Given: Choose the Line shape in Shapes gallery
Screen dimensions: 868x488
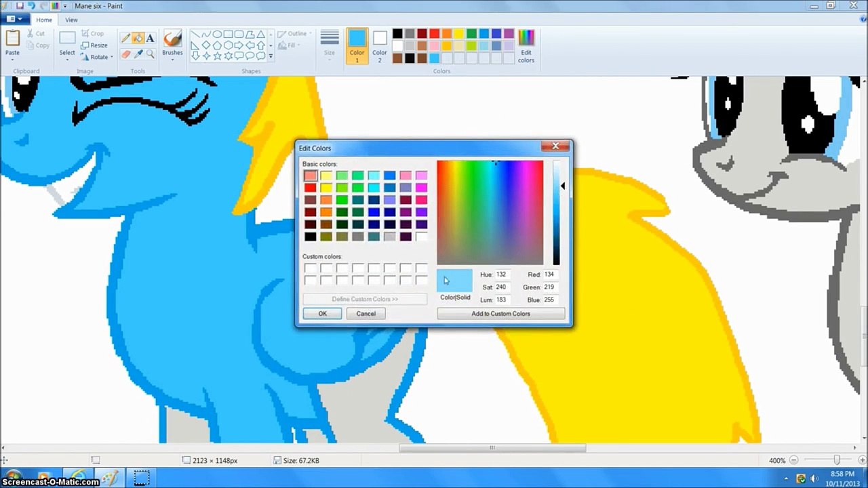Looking at the screenshot, I should pos(195,34).
